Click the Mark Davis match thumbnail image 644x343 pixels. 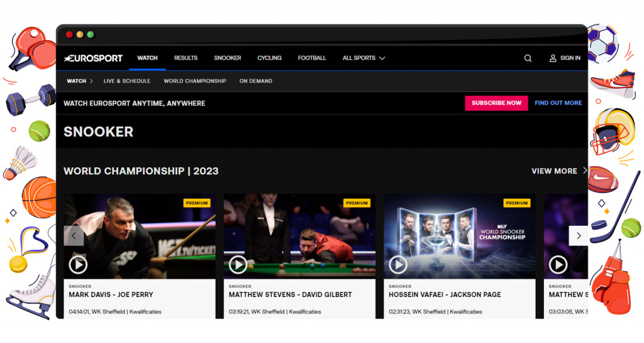pos(140,236)
